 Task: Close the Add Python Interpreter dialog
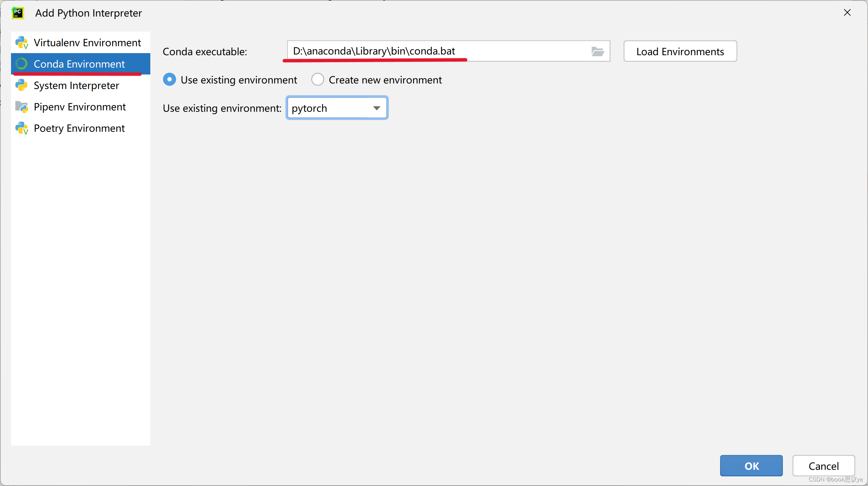click(847, 13)
